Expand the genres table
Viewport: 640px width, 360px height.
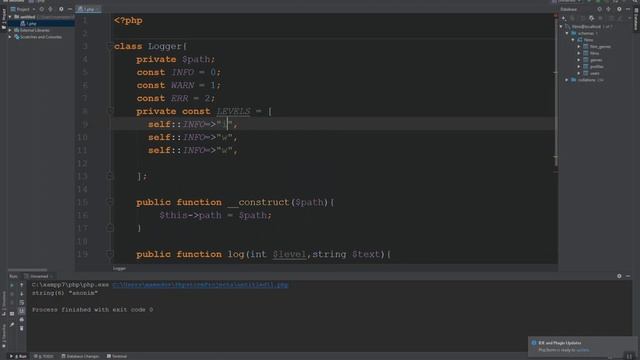tap(579, 60)
